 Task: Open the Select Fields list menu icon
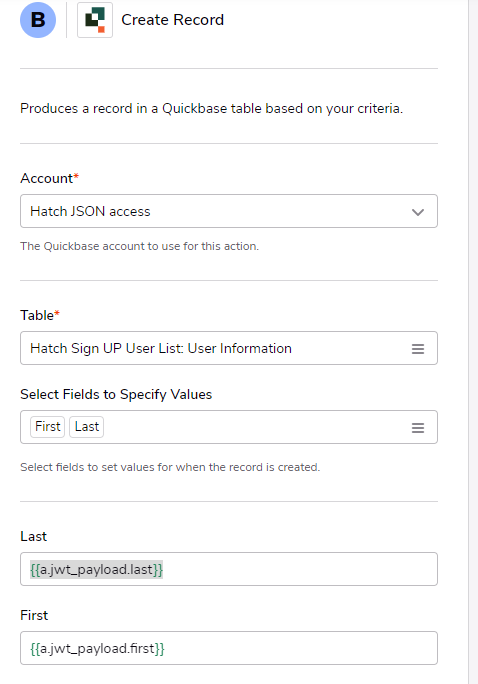coord(418,428)
